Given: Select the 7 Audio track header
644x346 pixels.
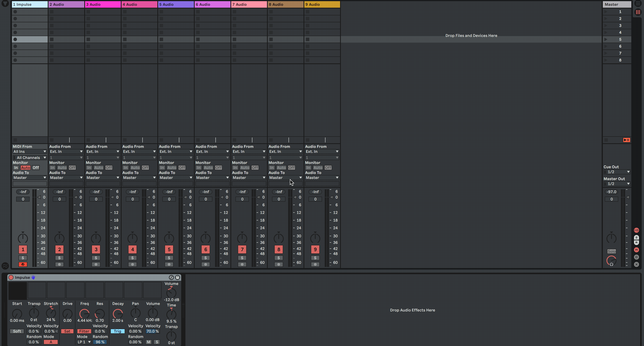Looking at the screenshot, I should (x=249, y=4).
